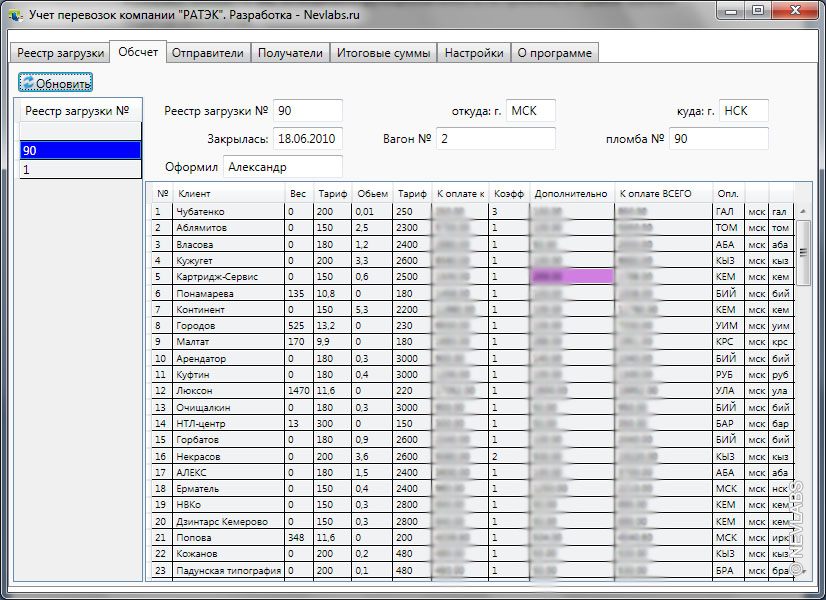Click the откуда г. field with МСК

click(x=530, y=111)
